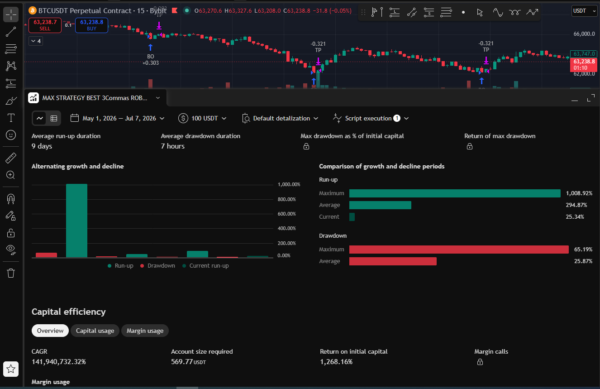Click lock icon under Return of max drawdown
Image resolution: width=600 pixels, height=389 pixels.
click(470, 146)
